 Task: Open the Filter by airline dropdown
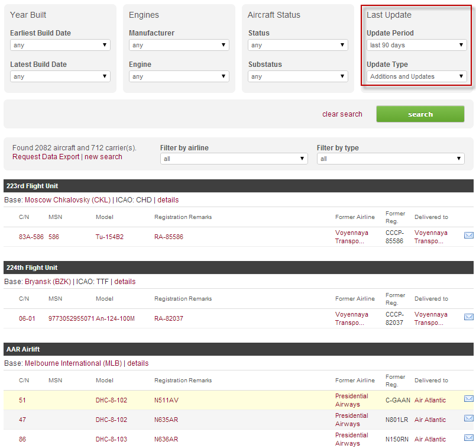point(234,159)
